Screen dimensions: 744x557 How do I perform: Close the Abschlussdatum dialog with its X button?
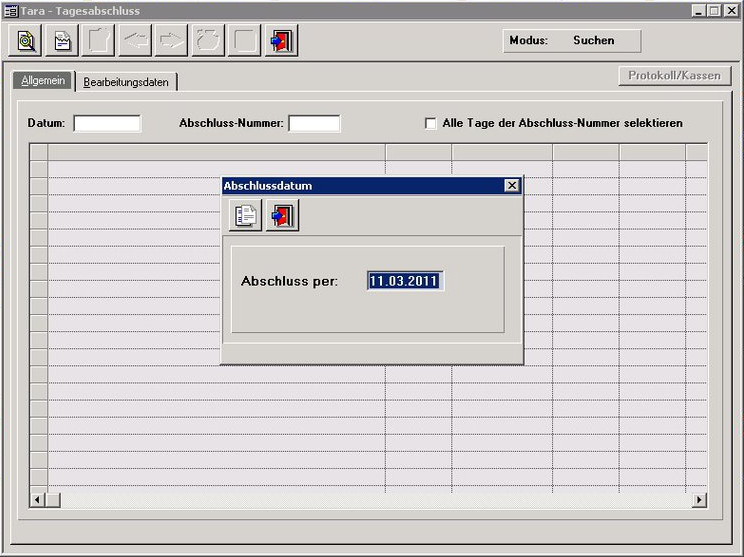pos(512,186)
